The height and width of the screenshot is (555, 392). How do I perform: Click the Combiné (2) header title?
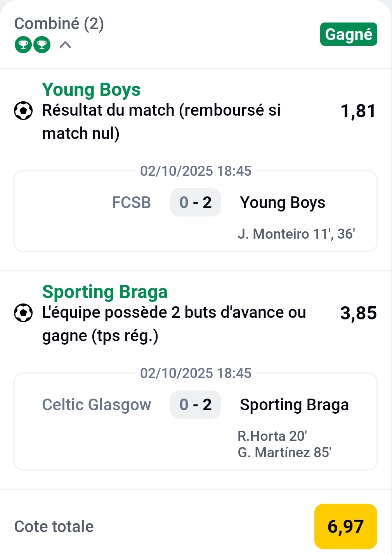(59, 24)
